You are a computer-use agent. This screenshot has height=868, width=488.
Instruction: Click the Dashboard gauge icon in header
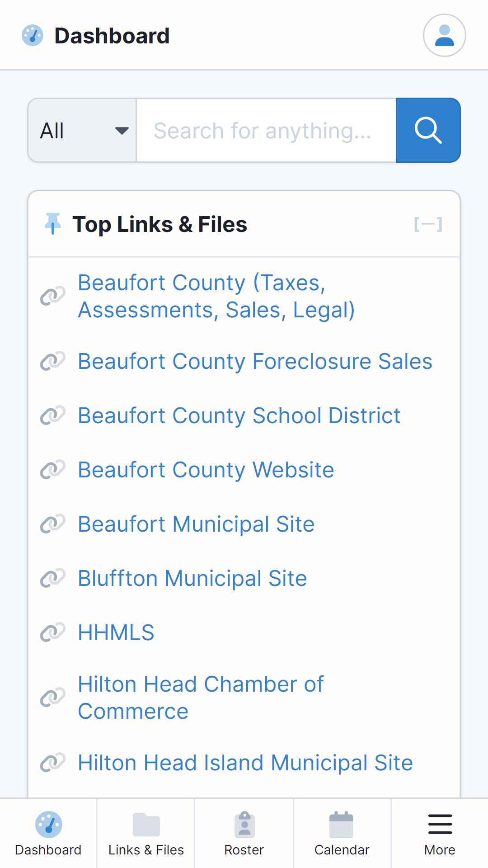pyautogui.click(x=33, y=35)
